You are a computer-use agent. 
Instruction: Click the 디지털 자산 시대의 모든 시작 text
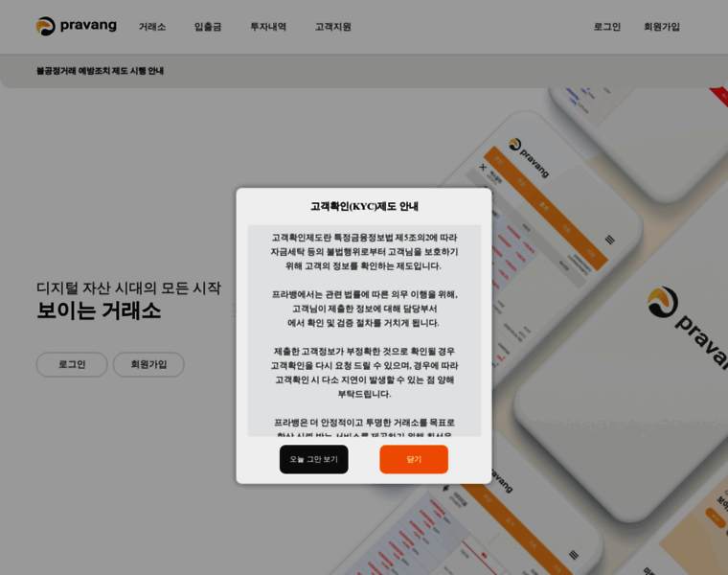point(128,287)
